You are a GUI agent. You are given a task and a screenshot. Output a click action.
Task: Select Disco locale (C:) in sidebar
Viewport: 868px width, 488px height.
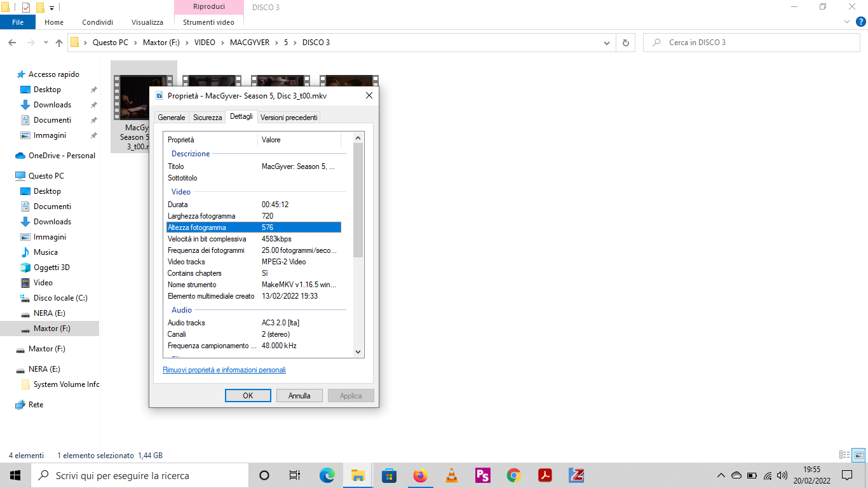[60, 298]
